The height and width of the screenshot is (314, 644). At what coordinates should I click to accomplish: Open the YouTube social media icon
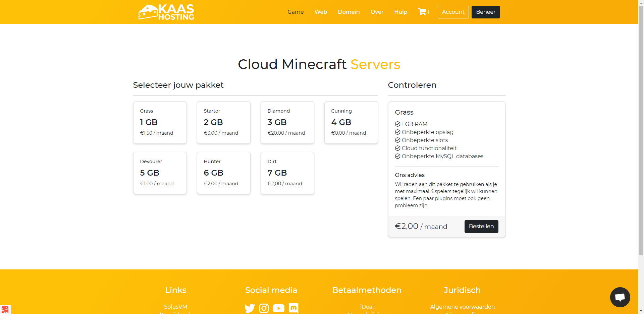pyautogui.click(x=278, y=308)
